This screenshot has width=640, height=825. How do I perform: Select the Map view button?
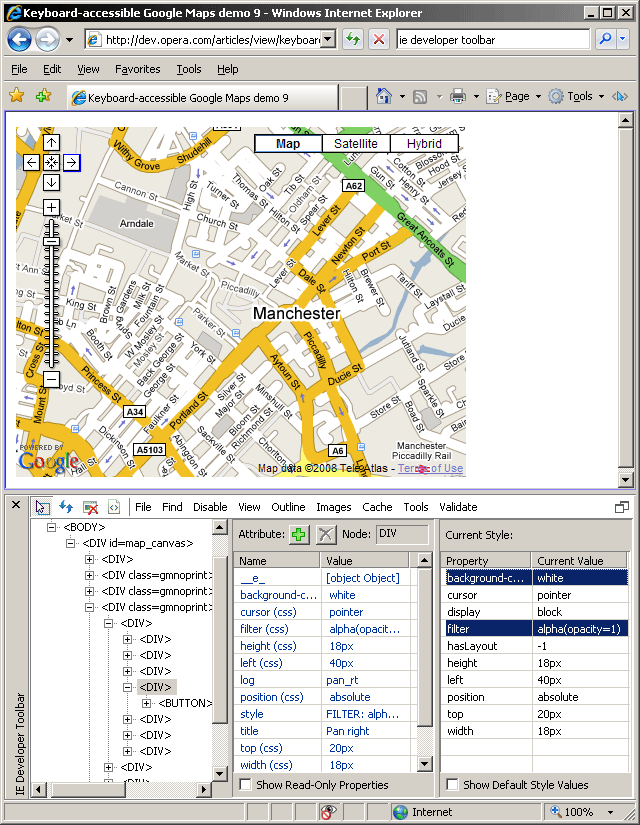(x=288, y=144)
